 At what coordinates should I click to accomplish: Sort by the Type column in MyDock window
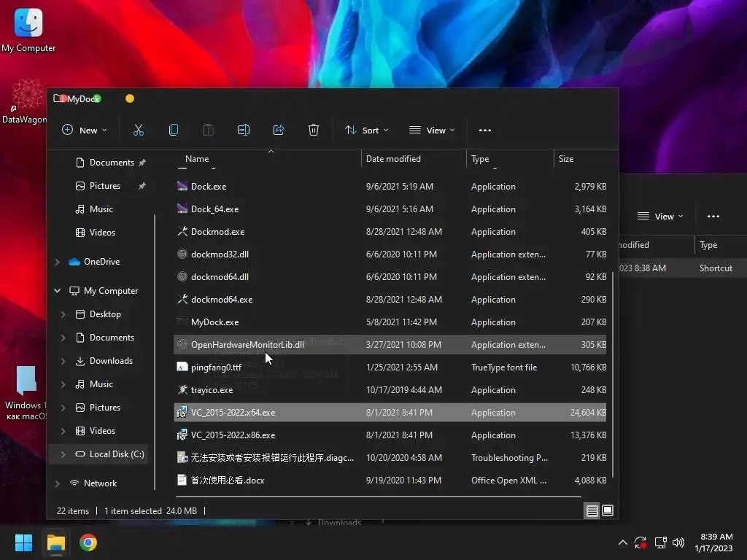click(480, 158)
